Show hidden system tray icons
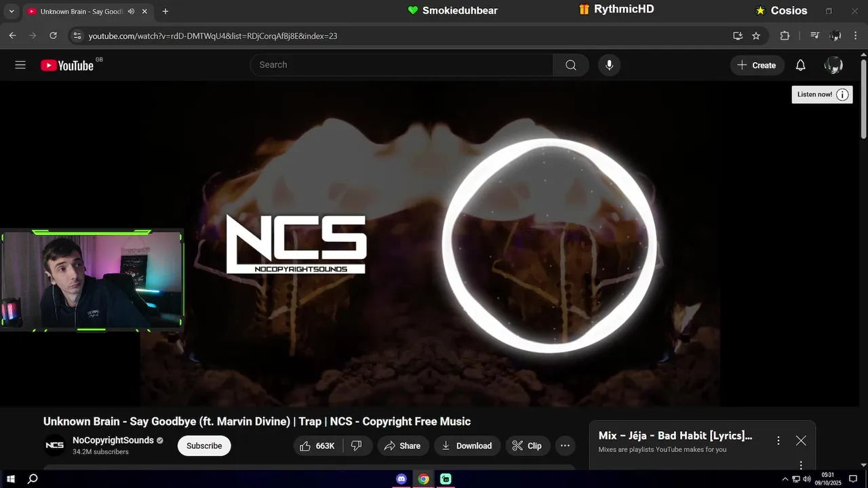Image resolution: width=868 pixels, height=488 pixels. [785, 479]
